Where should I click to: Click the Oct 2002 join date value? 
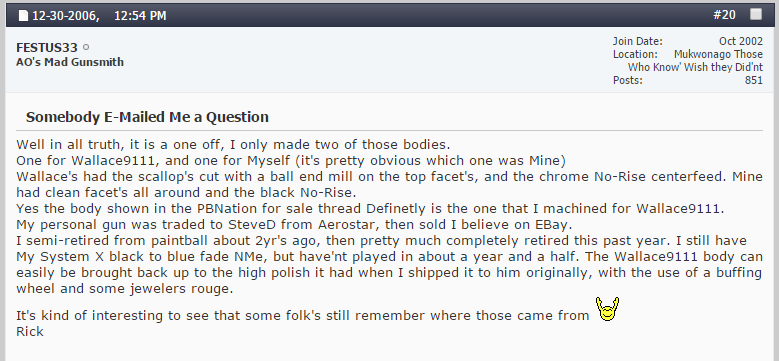pos(741,41)
